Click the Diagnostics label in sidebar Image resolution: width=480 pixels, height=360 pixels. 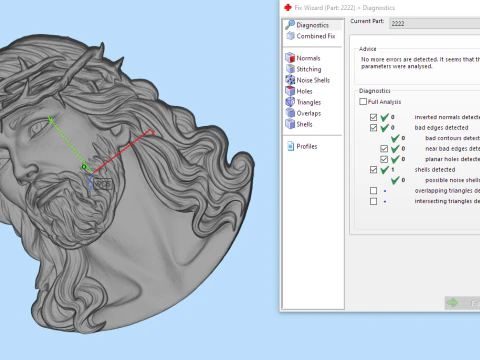coord(312,25)
